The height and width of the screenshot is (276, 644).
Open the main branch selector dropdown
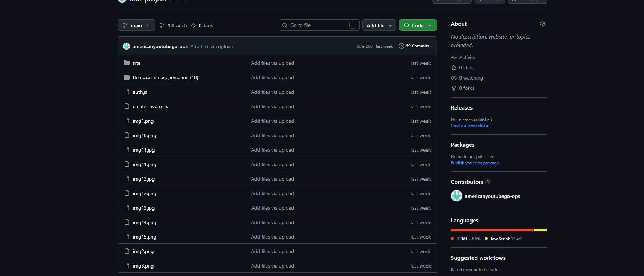click(x=136, y=25)
